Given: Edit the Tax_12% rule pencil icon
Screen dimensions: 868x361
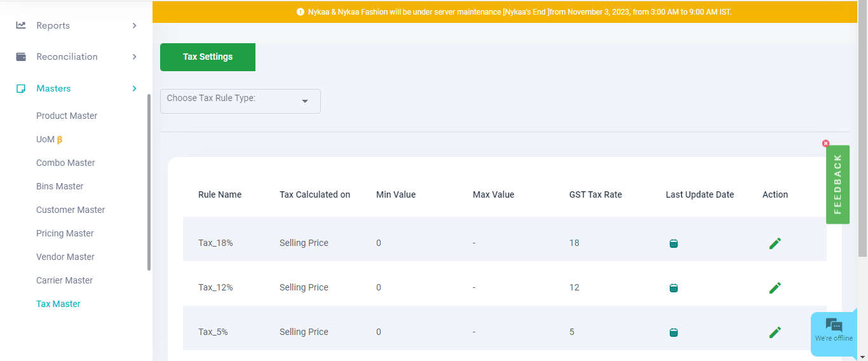Looking at the screenshot, I should (x=775, y=287).
